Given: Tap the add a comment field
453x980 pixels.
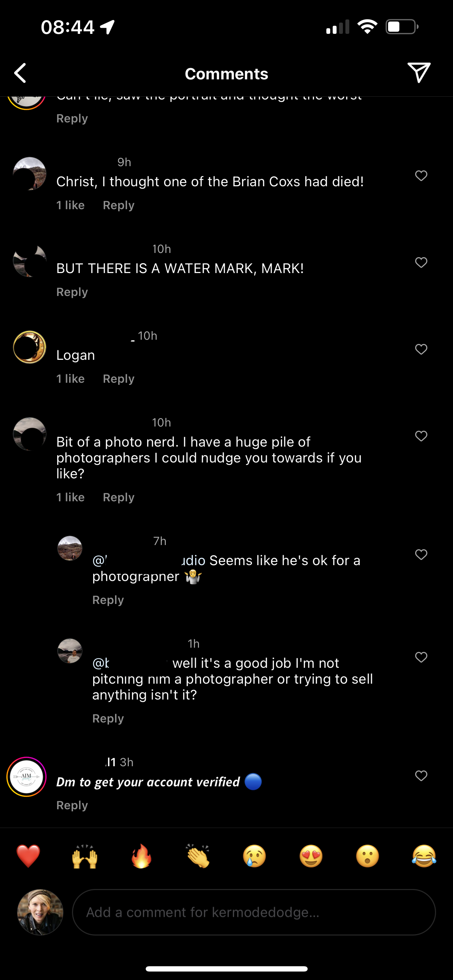Looking at the screenshot, I should (254, 912).
